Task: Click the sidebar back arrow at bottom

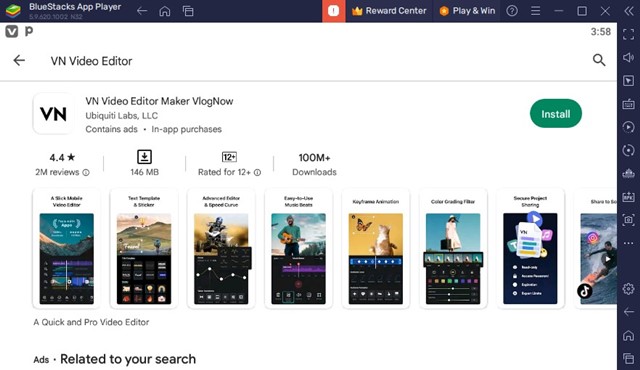Action: [x=629, y=312]
